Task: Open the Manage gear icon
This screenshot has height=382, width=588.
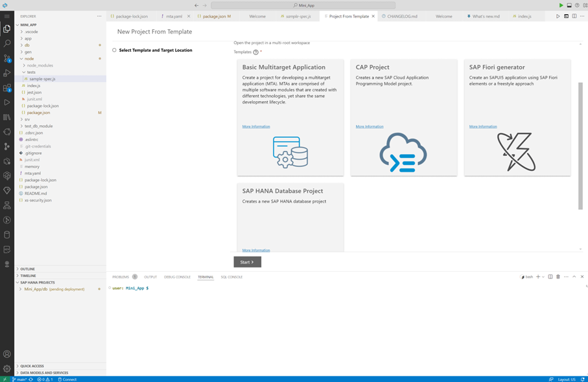Action: pos(6,368)
